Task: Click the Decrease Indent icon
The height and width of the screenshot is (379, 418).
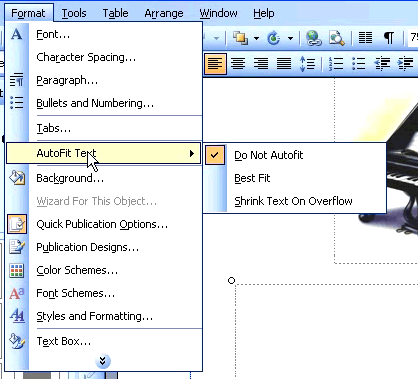Action: point(382,63)
